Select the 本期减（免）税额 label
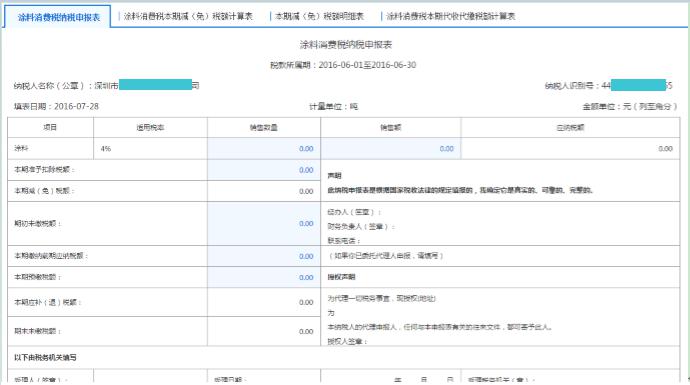690x385 pixels. pos(44,191)
